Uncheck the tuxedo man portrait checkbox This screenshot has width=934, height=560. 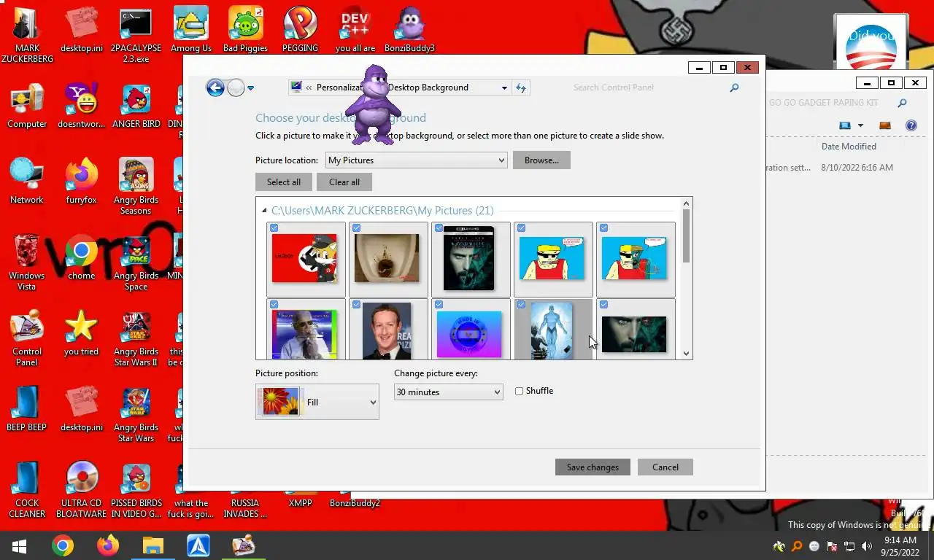click(x=357, y=305)
